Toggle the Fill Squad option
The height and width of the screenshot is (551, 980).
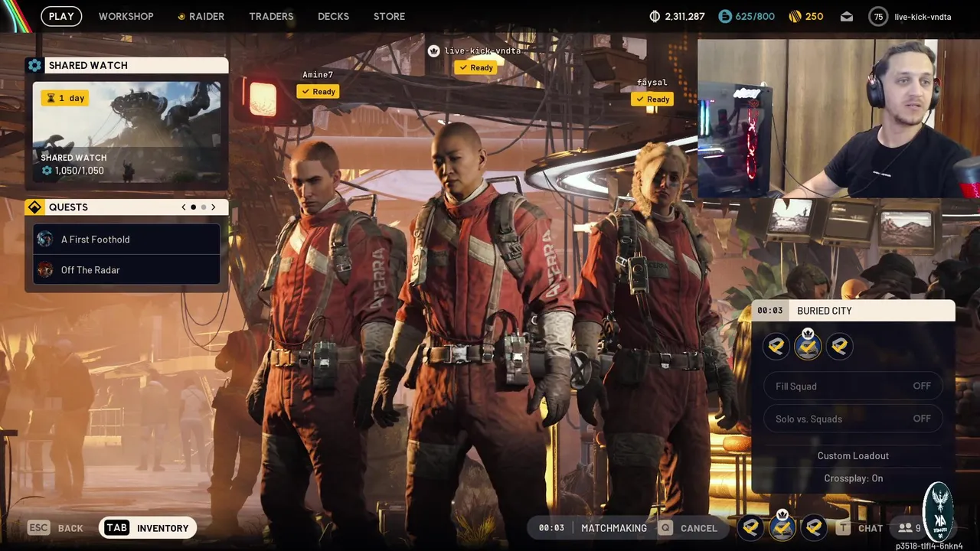coord(853,386)
